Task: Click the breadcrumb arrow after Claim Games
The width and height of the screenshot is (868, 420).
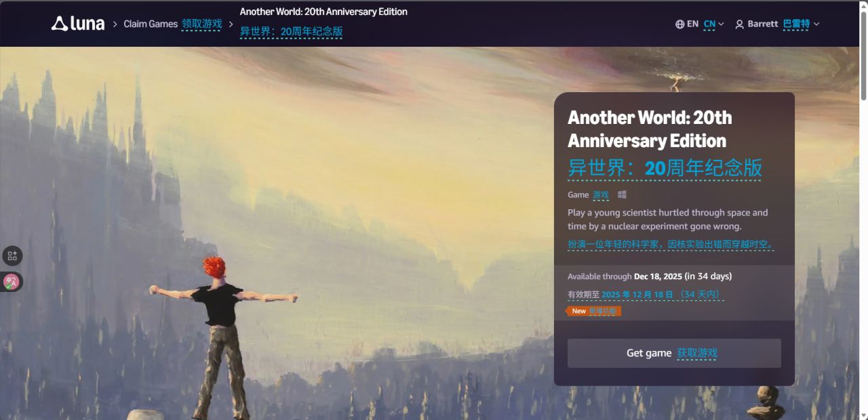Action: click(231, 24)
